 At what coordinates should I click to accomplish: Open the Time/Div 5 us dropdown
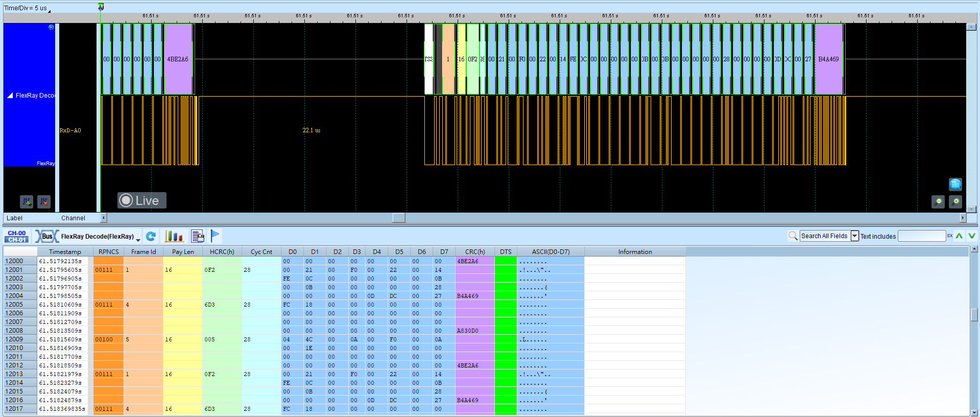click(28, 8)
